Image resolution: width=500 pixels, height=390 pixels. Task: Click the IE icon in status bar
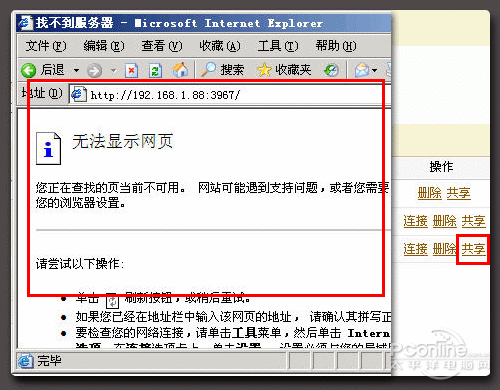pos(25,361)
